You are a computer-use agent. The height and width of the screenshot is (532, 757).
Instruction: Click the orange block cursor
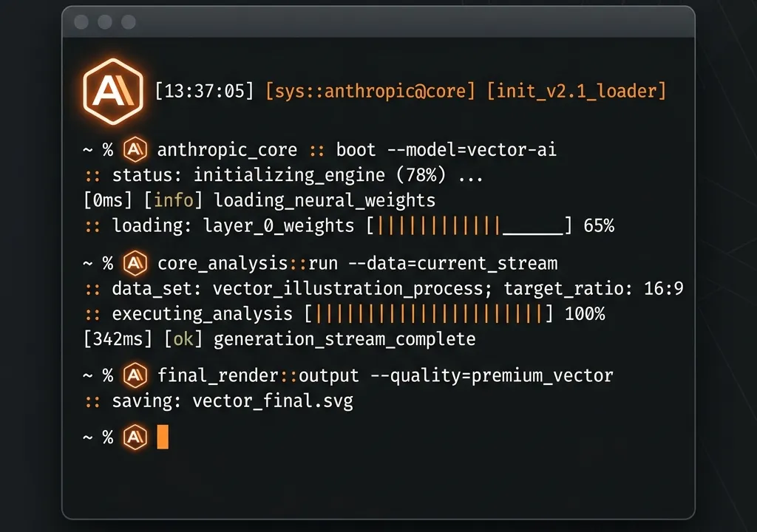pos(163,437)
